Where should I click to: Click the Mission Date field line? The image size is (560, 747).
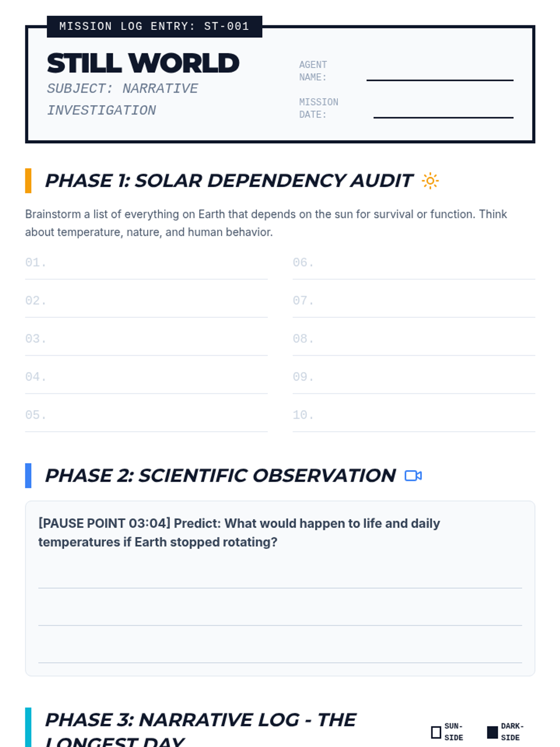click(x=443, y=112)
